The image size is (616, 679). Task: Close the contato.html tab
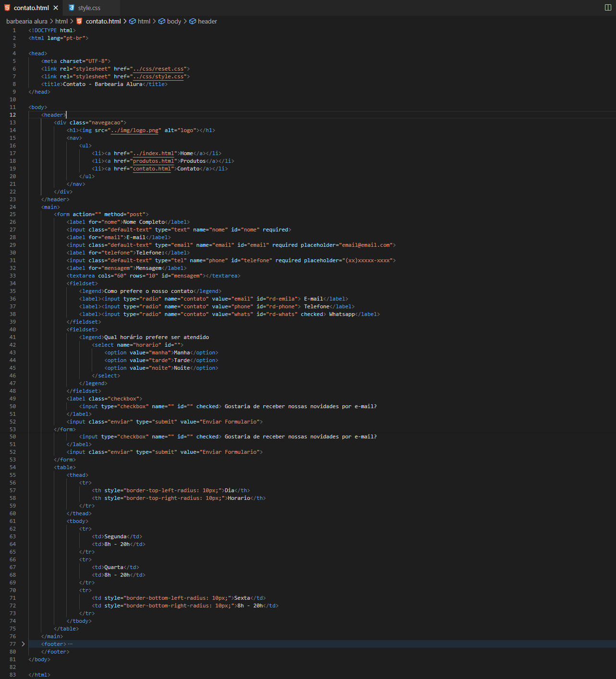click(x=56, y=8)
